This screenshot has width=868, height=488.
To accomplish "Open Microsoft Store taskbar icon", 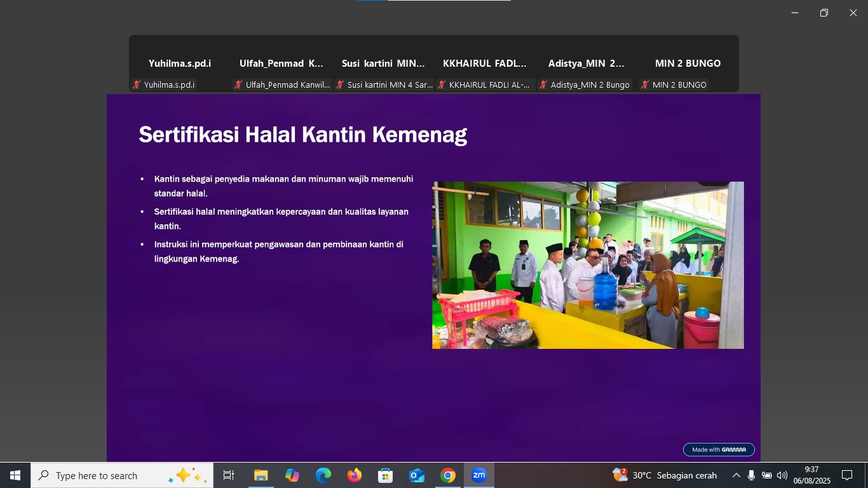I will (385, 475).
